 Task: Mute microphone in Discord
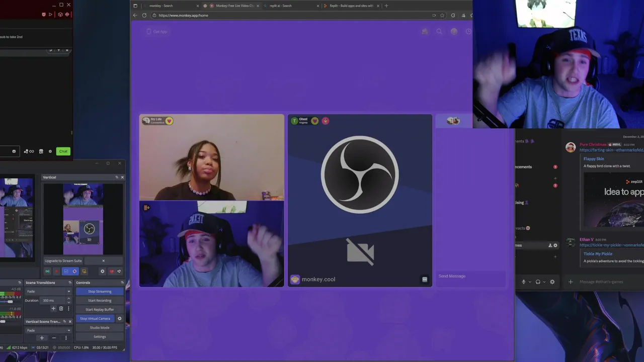523,282
